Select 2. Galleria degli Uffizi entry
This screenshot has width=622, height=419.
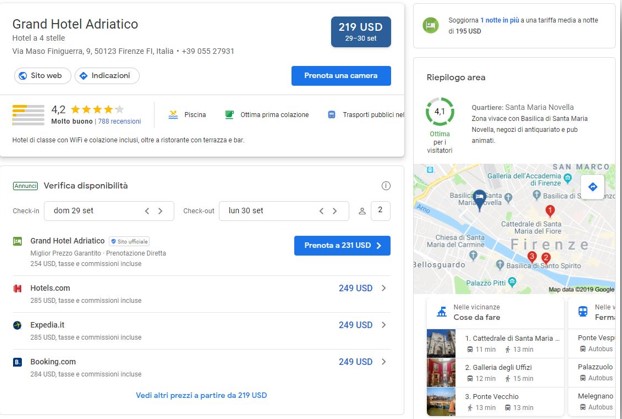(495, 373)
